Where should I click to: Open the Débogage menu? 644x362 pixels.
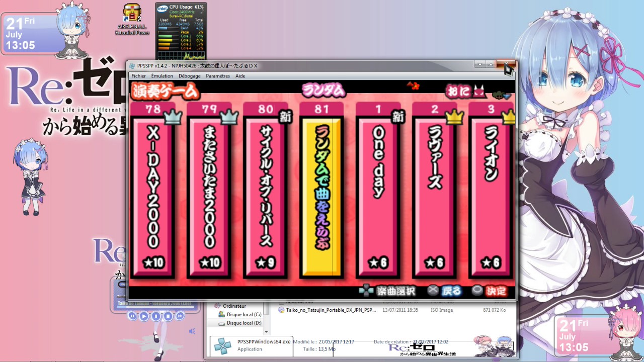[x=189, y=76]
